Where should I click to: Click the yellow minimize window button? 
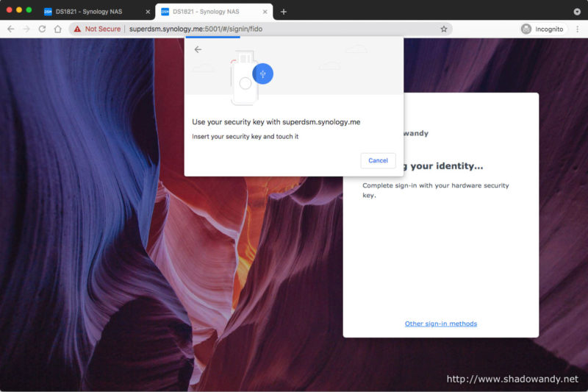(x=19, y=10)
